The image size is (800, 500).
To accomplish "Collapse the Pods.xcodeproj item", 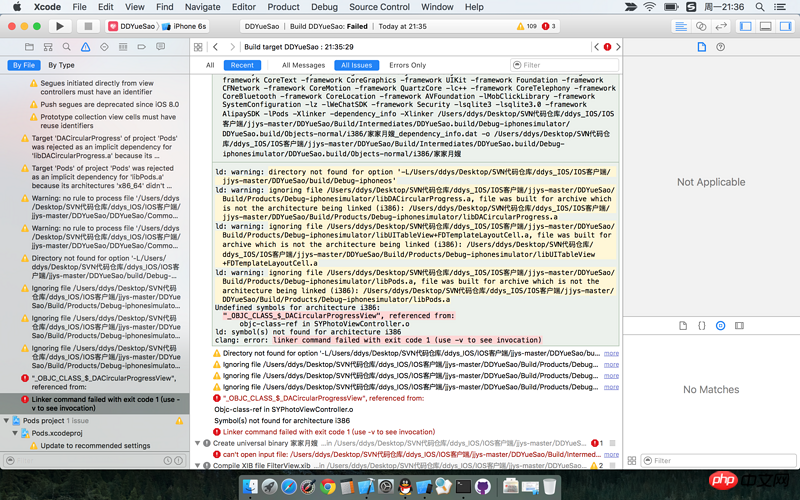I will (x=15, y=433).
